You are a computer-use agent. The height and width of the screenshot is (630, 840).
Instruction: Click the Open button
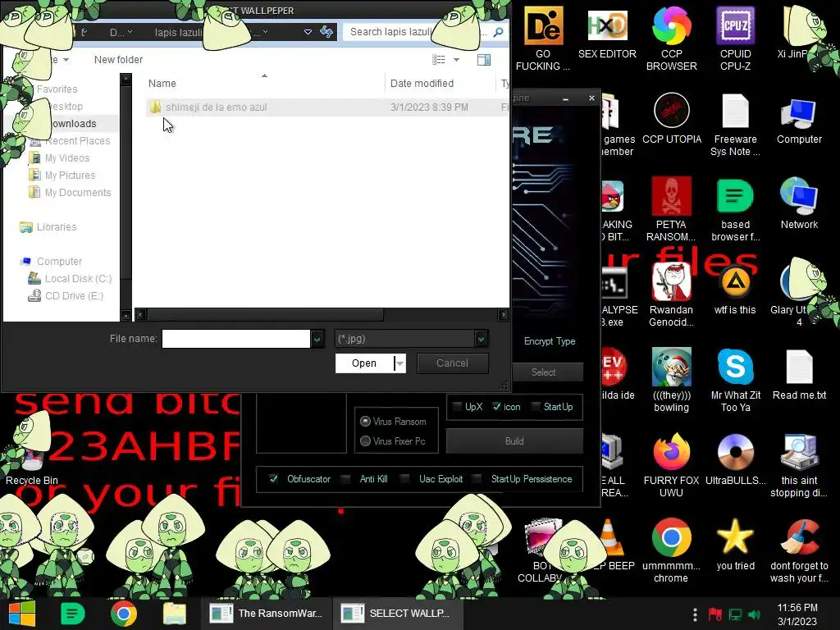pos(364,363)
